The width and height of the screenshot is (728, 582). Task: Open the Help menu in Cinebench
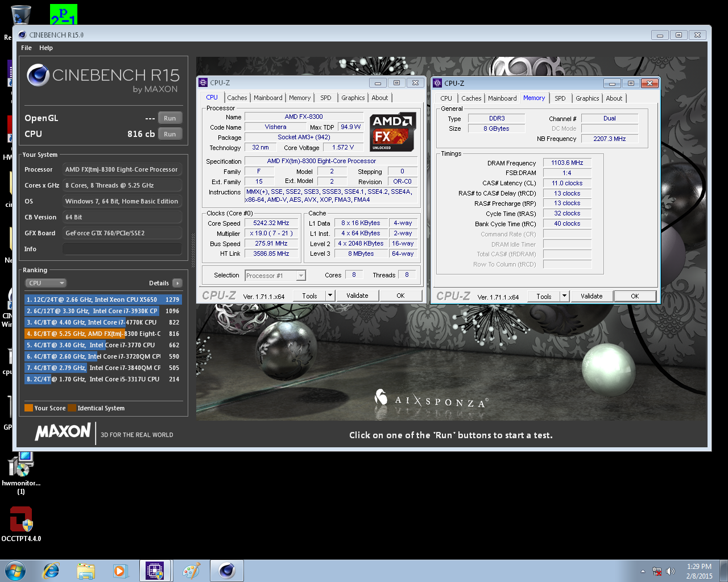point(46,48)
